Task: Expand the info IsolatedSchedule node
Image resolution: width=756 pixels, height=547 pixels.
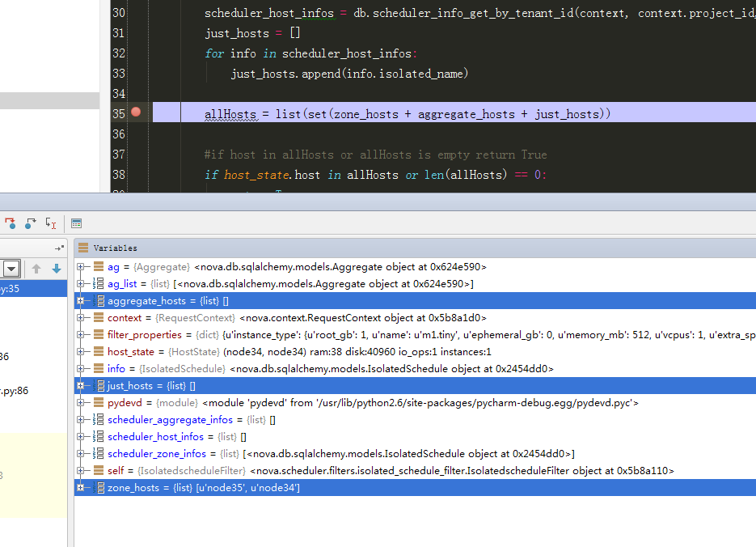Action: tap(81, 368)
